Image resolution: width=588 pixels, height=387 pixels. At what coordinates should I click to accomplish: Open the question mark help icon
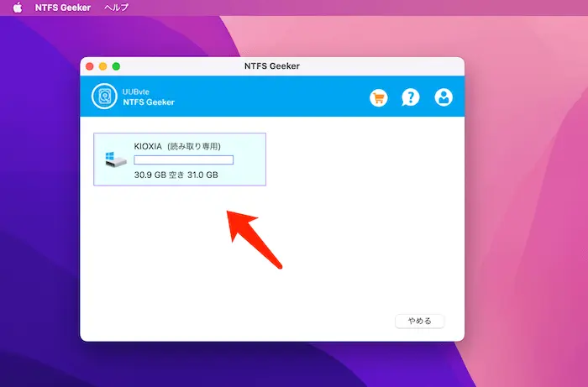coord(411,97)
